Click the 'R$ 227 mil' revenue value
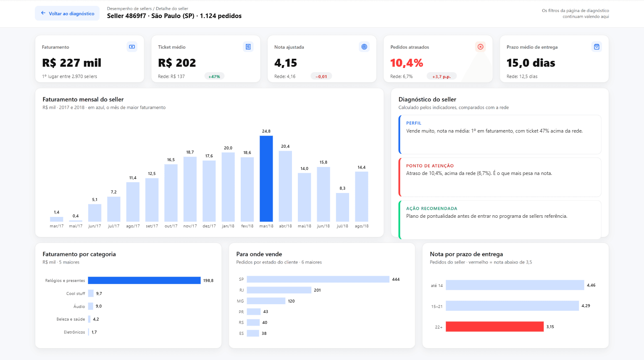Screen dimensions: 644x360 [x=71, y=63]
